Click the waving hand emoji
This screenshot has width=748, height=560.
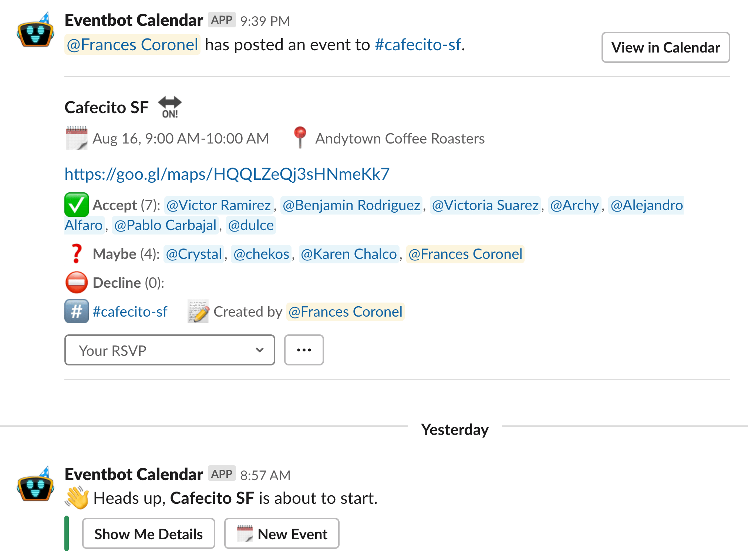[x=77, y=498]
